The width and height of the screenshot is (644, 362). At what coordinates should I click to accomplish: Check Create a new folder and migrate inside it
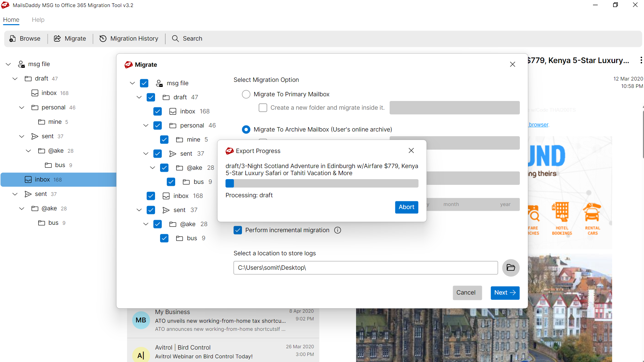point(263,108)
